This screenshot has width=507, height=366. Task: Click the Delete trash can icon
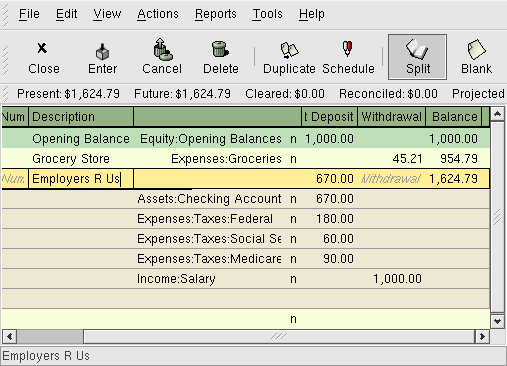coord(220,49)
